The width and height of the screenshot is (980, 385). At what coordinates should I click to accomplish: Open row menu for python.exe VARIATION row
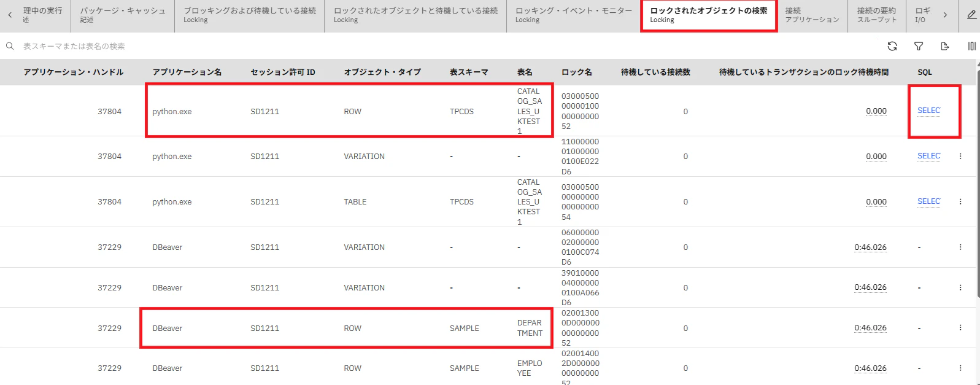click(x=960, y=156)
